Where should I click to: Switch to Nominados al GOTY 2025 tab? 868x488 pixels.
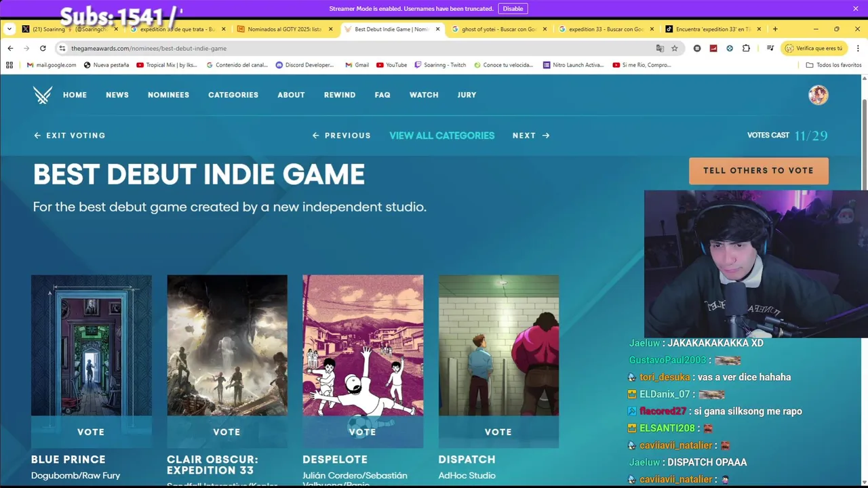(x=285, y=29)
